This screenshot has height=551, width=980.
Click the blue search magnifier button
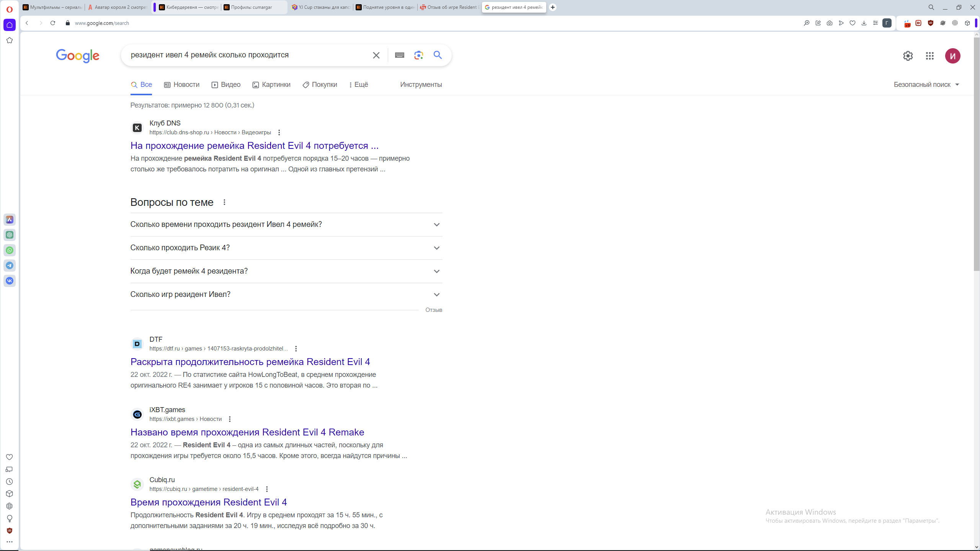click(438, 55)
